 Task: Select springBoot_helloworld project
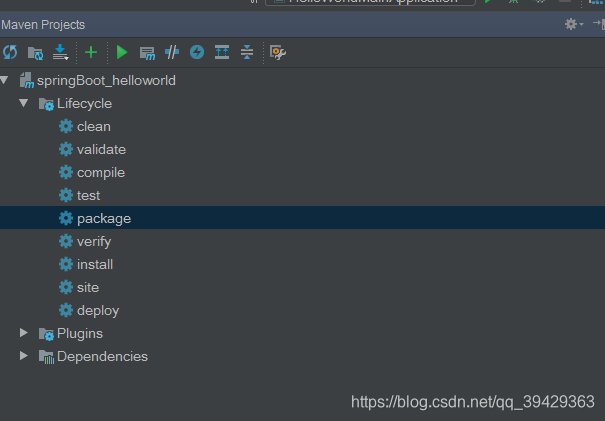point(106,81)
